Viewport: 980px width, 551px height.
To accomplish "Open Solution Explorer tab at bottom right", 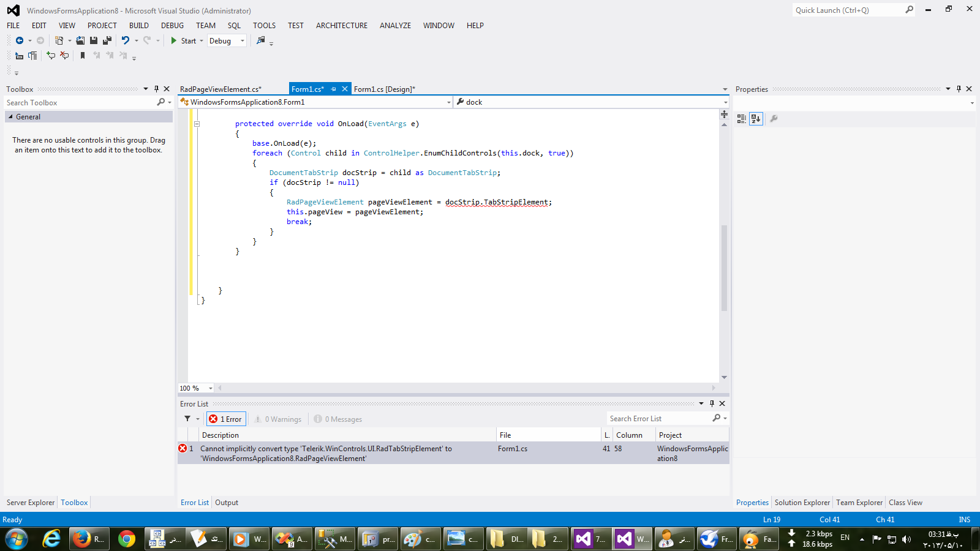I will coord(802,503).
